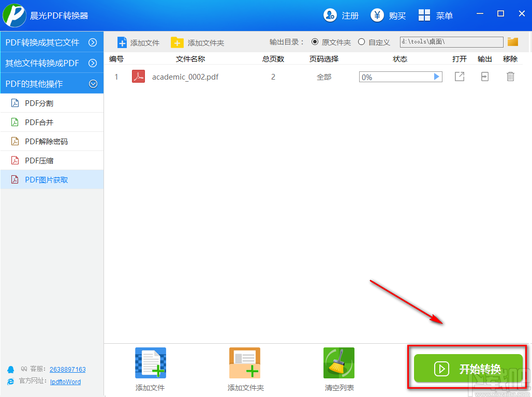Screen dimensions: 532x397
Task: Open academic_0002.pdf with the 打开 icon
Action: click(459, 76)
